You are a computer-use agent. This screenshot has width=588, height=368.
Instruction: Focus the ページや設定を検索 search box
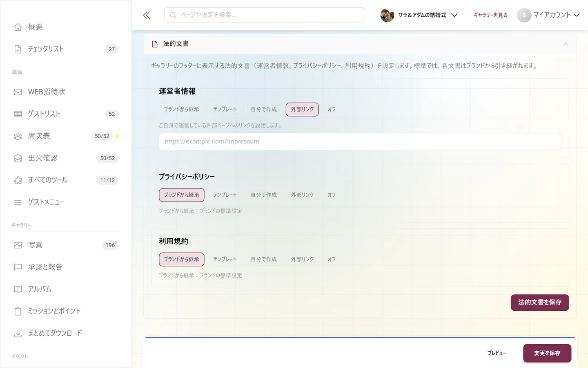click(265, 15)
